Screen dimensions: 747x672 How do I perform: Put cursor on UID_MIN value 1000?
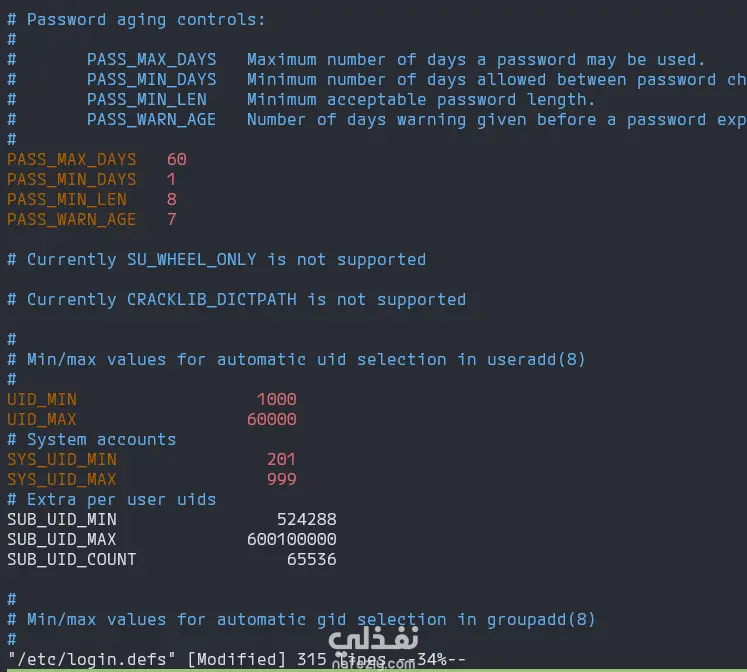(276, 399)
